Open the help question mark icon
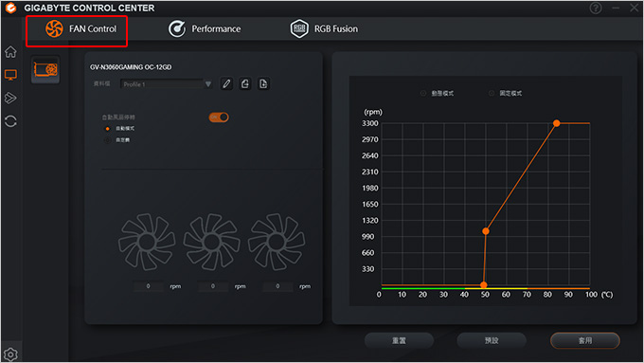This screenshot has height=363, width=644. (596, 8)
